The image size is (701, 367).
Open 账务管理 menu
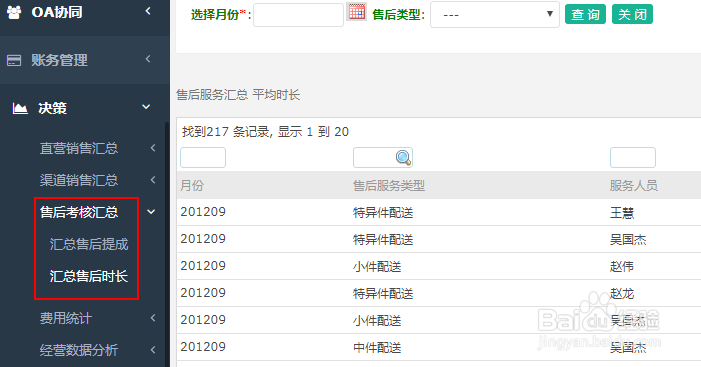pyautogui.click(x=59, y=60)
